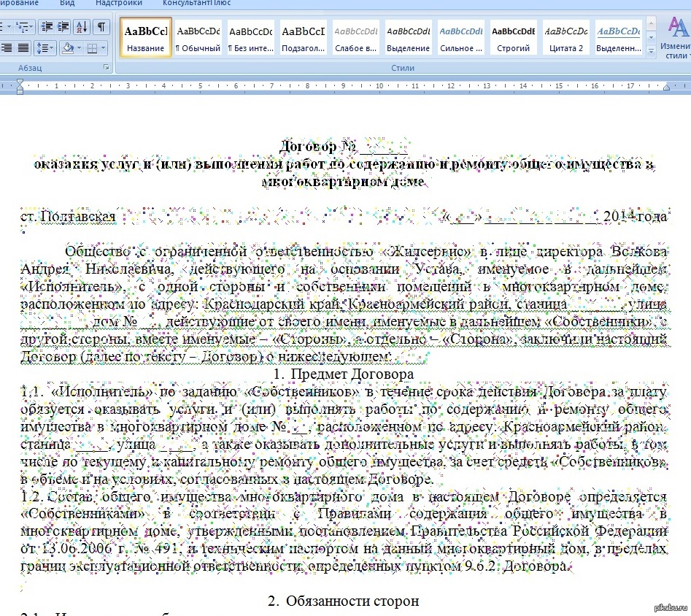Open the Sort text tool

(x=82, y=27)
